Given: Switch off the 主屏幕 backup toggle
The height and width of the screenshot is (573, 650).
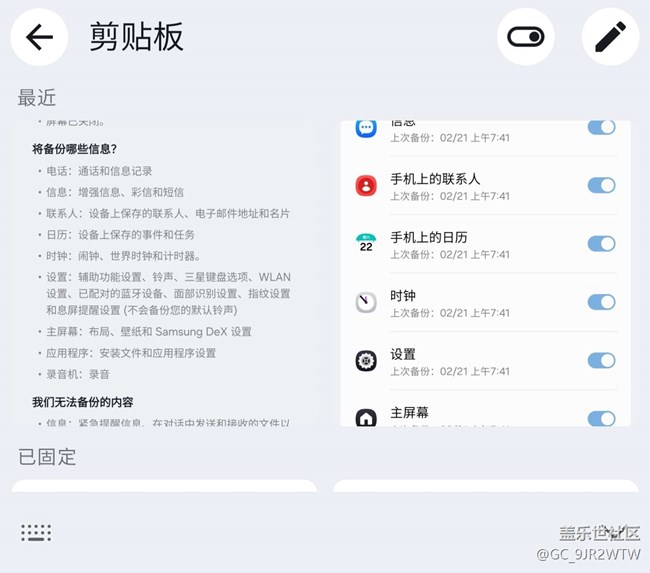Looking at the screenshot, I should tap(601, 418).
